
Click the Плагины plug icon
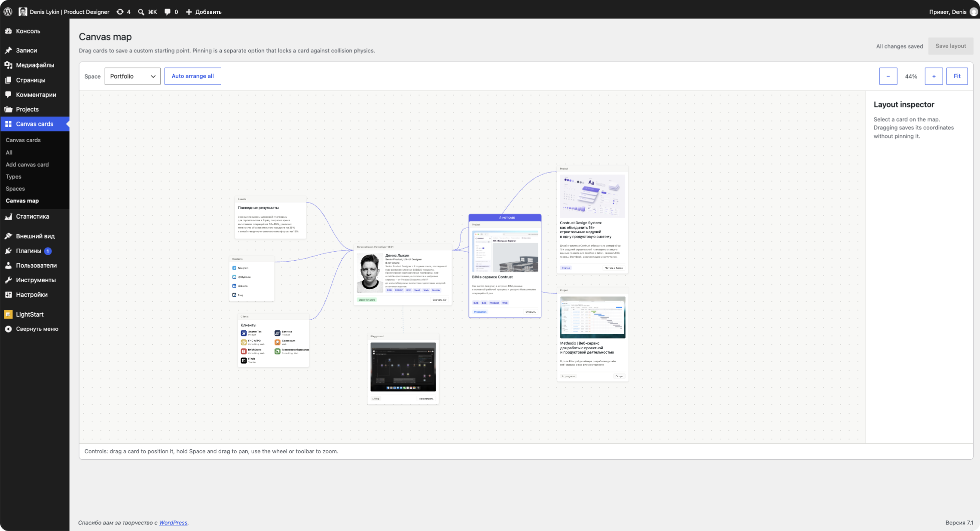click(8, 251)
